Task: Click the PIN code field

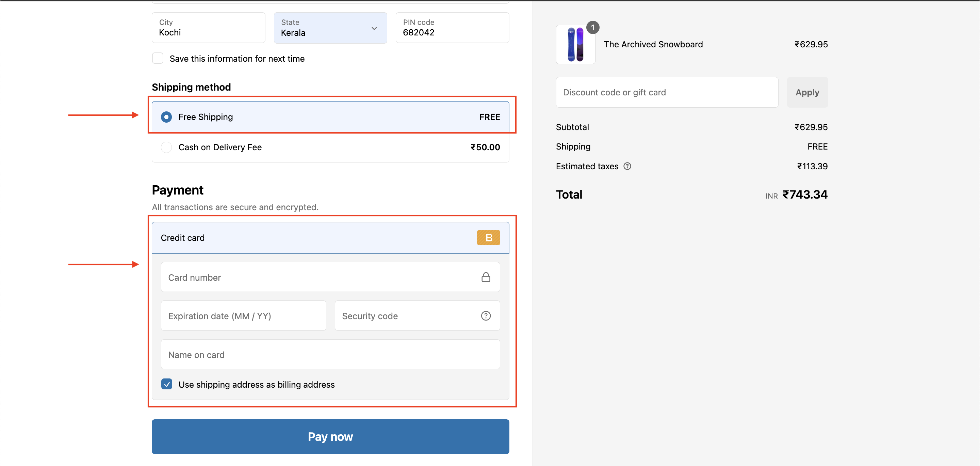Action: pyautogui.click(x=452, y=28)
